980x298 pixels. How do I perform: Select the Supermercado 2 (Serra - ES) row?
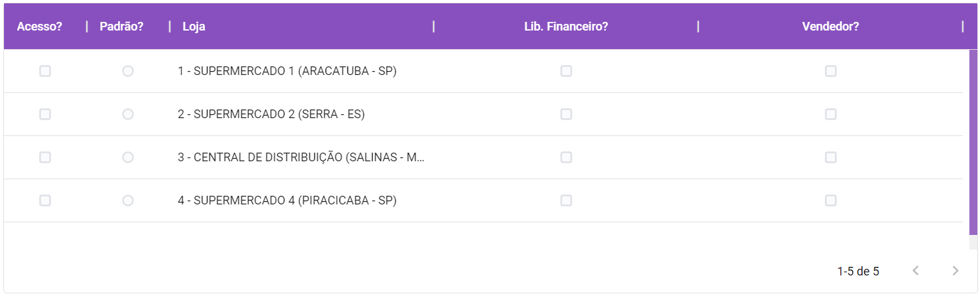[483, 114]
